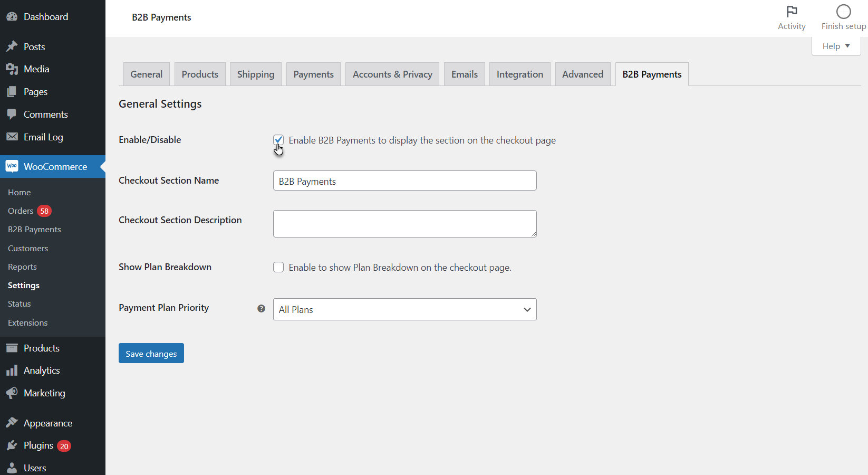Click the Activity label
Viewport: 868px width, 475px height.
point(792,26)
